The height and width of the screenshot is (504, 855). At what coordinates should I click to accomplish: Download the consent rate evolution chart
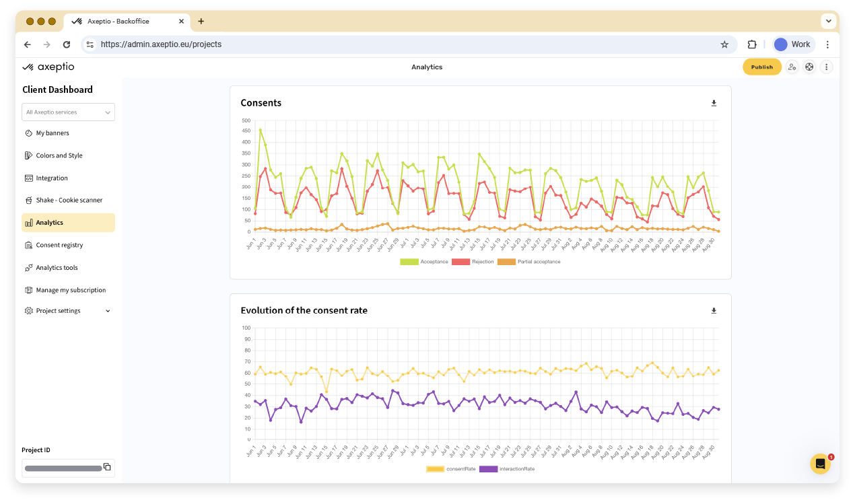(714, 311)
